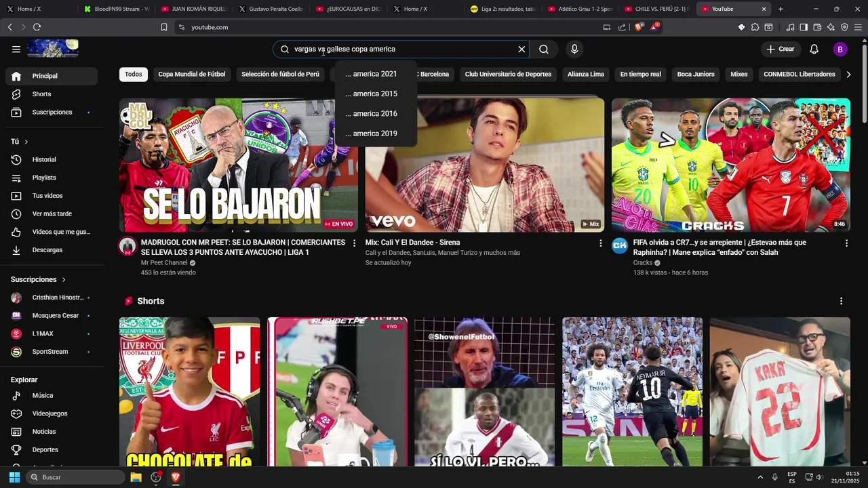Viewport: 868px width, 488px height.
Task: Open the browser main menu
Action: coord(858,27)
